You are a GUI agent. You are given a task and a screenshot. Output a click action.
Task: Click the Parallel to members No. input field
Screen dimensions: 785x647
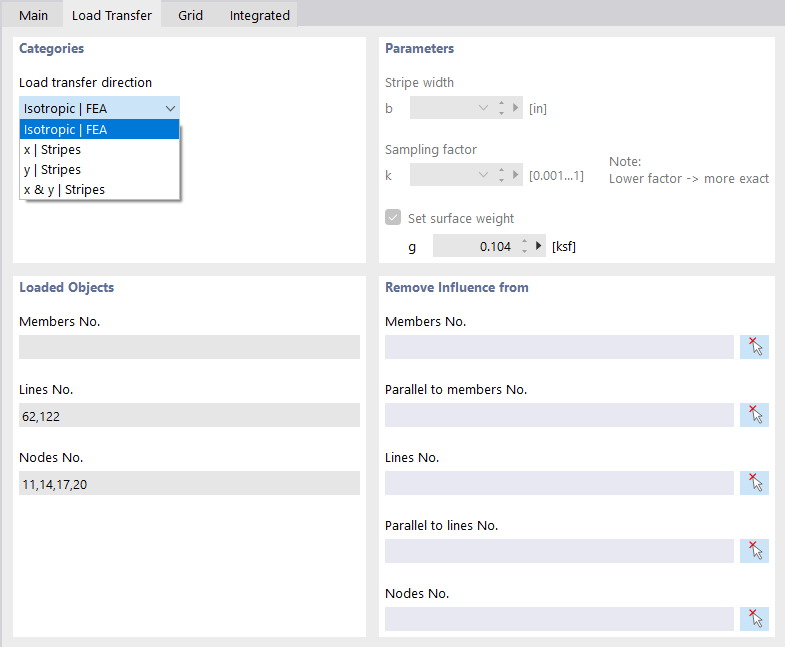559,415
